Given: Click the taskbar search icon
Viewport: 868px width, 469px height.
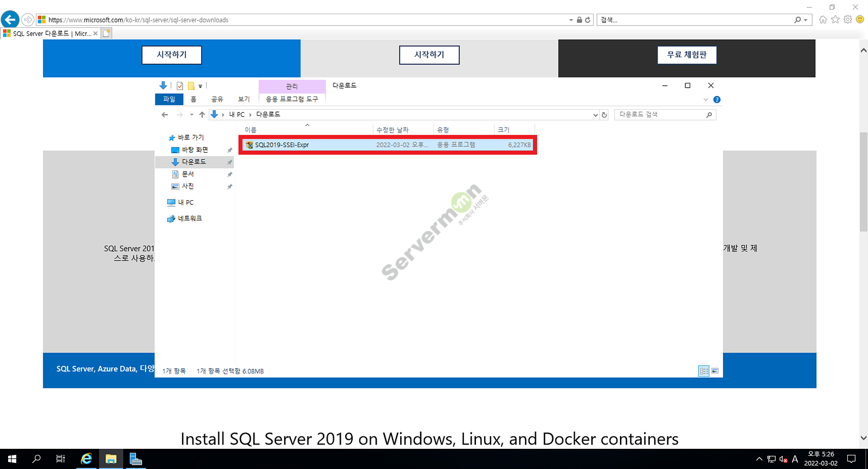Looking at the screenshot, I should coord(37,459).
